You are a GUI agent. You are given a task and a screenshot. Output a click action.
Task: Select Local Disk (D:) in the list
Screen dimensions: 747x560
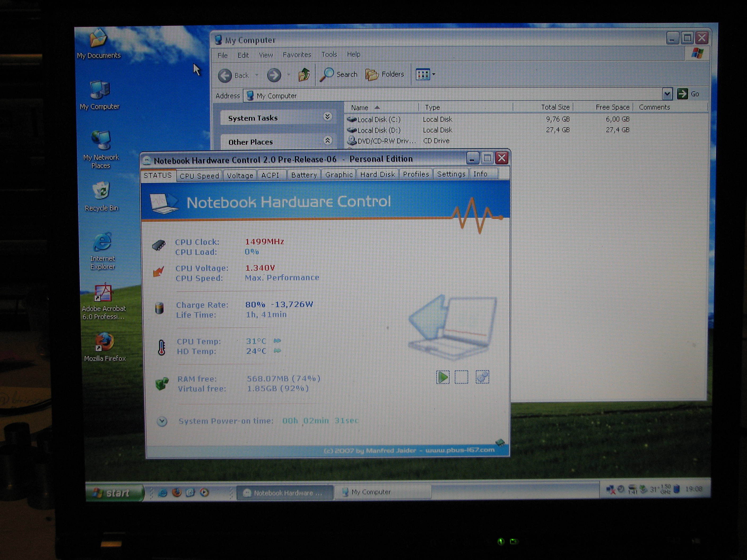(374, 130)
